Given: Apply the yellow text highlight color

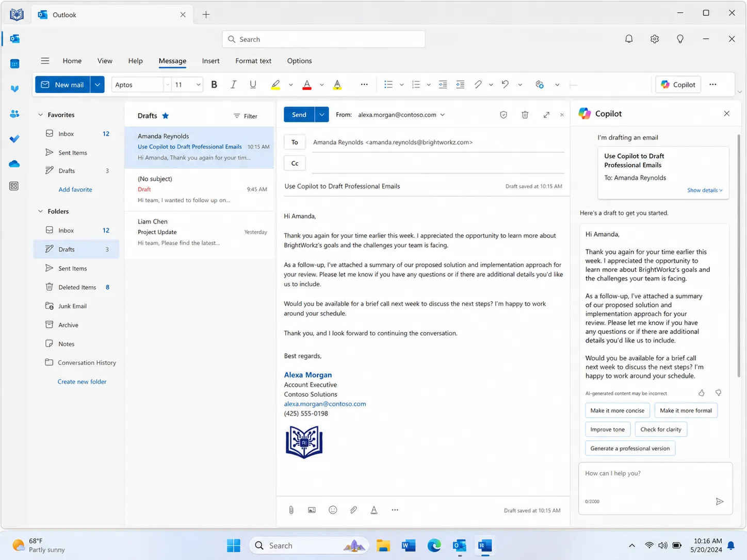Looking at the screenshot, I should pyautogui.click(x=275, y=85).
